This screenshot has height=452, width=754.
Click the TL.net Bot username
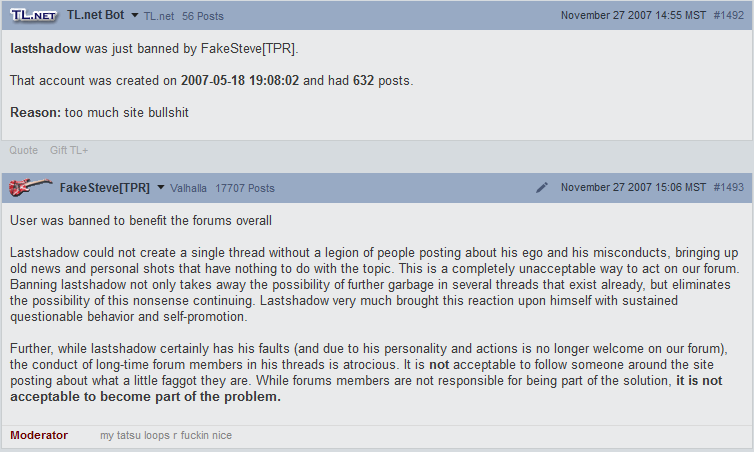(96, 16)
